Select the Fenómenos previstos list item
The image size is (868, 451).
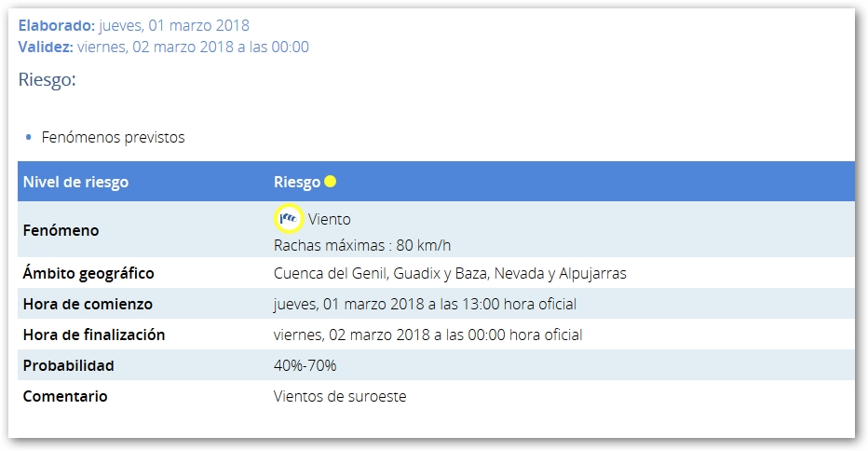click(113, 138)
